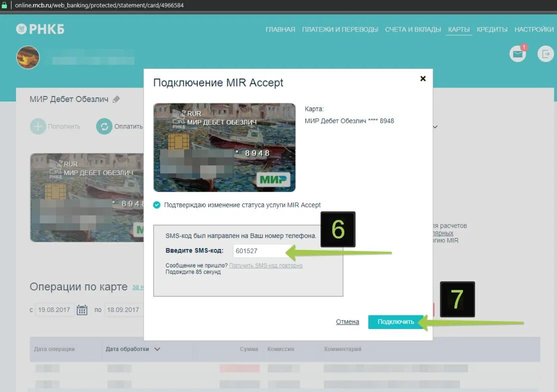Screen dimensions: 557x392
Task: Click the Комментарий column header
Action: [x=343, y=349]
